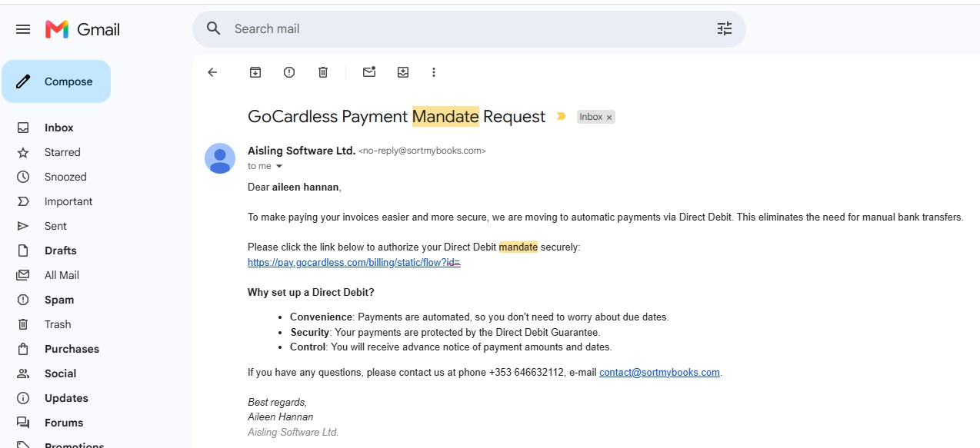Click the sender name Aisling Software Ltd.
Image resolution: width=980 pixels, height=448 pixels.
click(302, 151)
